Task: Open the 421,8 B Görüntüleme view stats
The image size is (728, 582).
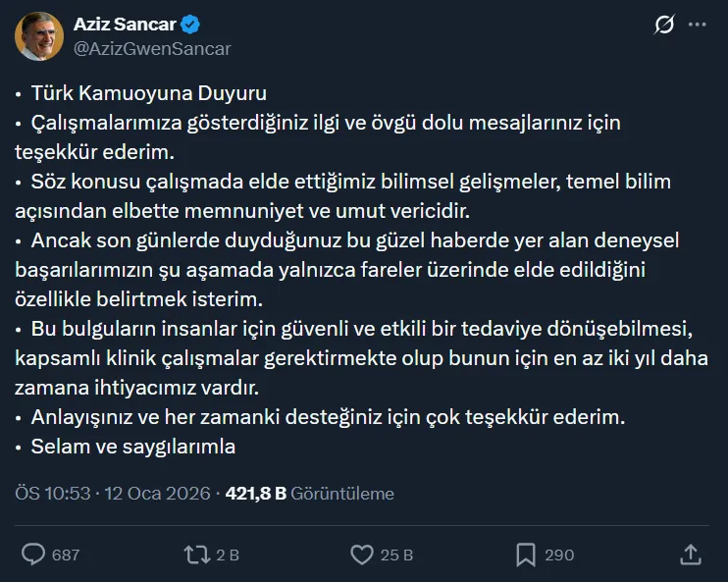Action: point(309,494)
